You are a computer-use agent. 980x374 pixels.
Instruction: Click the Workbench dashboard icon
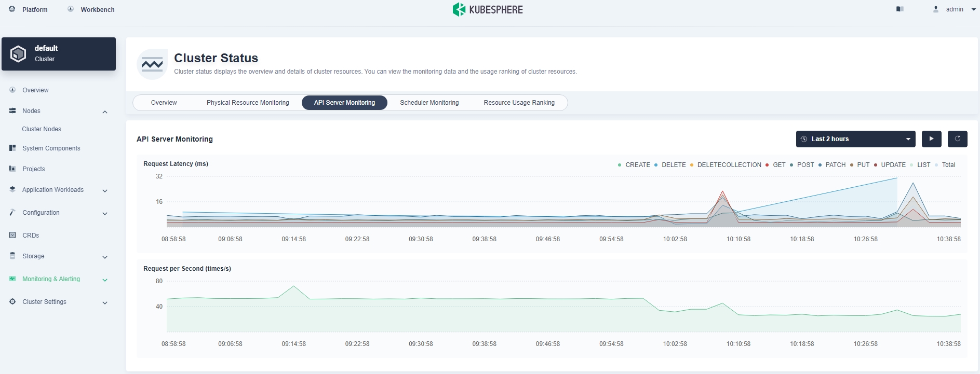(x=71, y=9)
